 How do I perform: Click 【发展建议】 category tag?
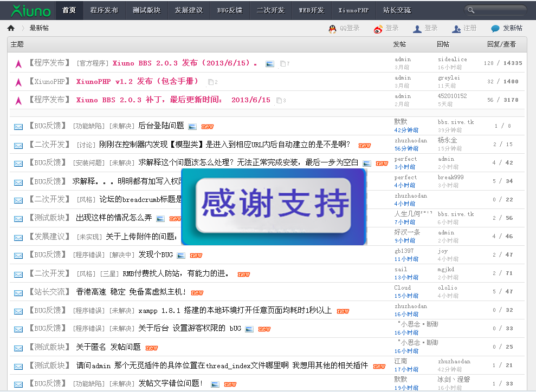[50, 237]
